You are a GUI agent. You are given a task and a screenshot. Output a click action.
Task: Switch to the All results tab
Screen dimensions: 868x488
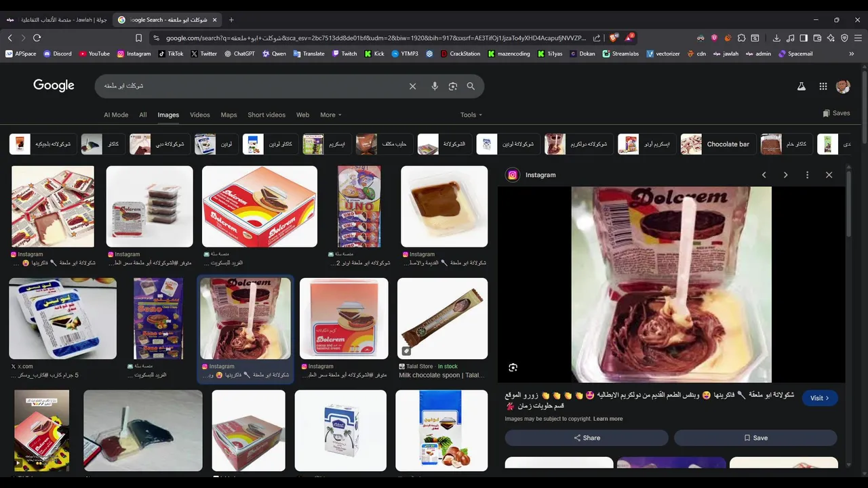[143, 115]
